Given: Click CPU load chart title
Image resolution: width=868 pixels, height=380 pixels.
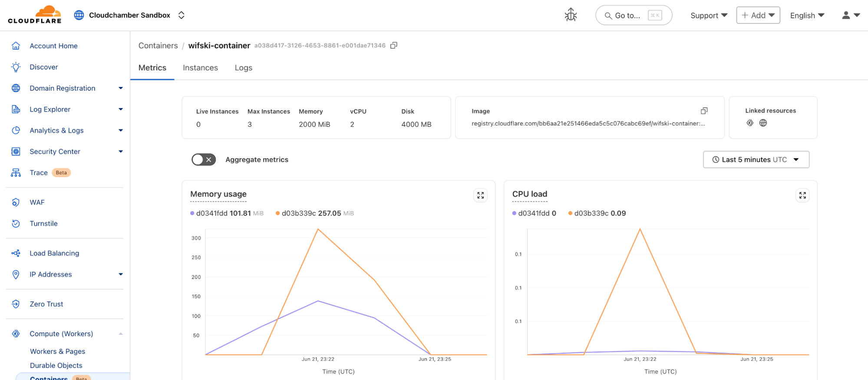Looking at the screenshot, I should point(530,194).
